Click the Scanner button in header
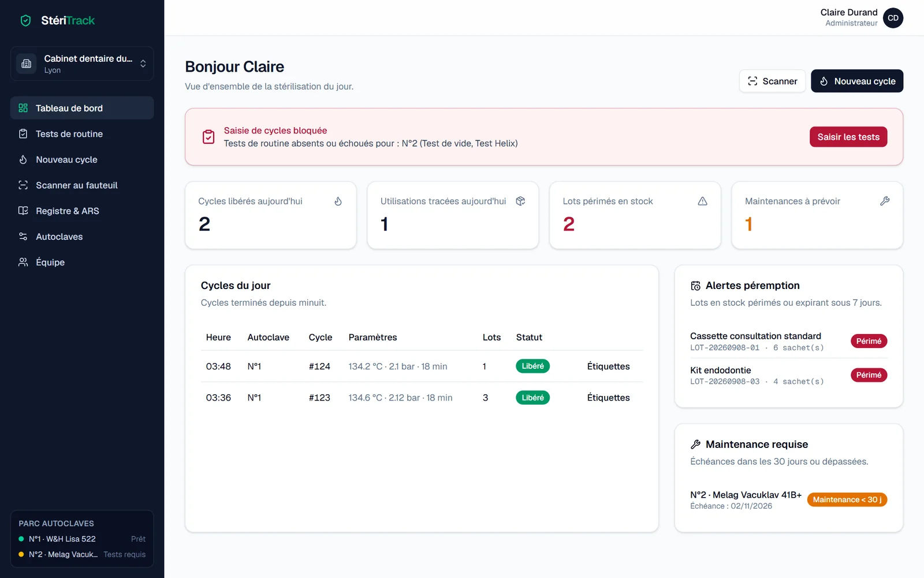924x578 pixels. [x=772, y=81]
